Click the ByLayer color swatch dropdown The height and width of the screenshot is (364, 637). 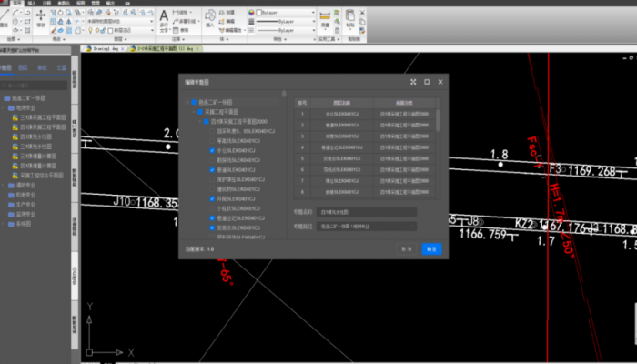(x=275, y=15)
